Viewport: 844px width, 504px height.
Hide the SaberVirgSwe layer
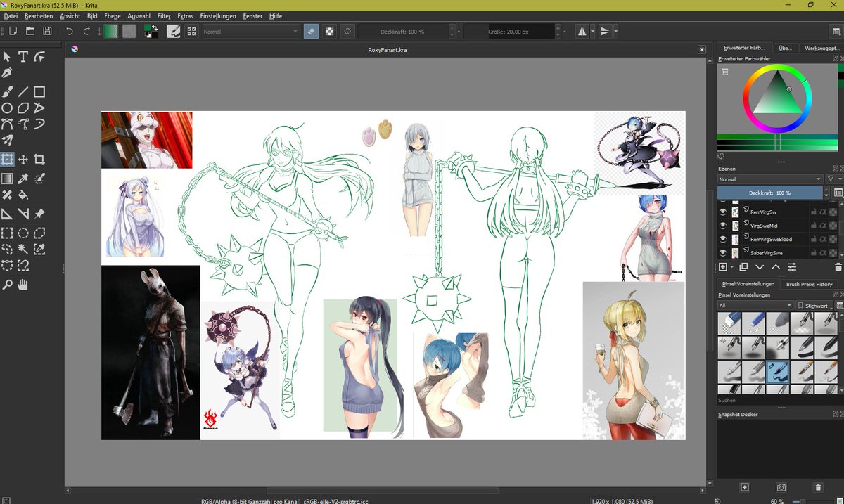722,252
